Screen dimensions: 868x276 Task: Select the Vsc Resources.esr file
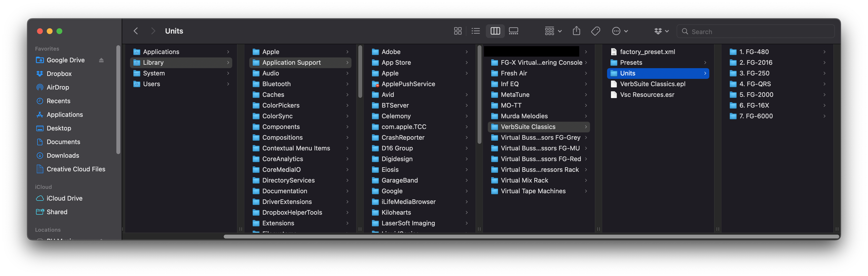click(658, 95)
